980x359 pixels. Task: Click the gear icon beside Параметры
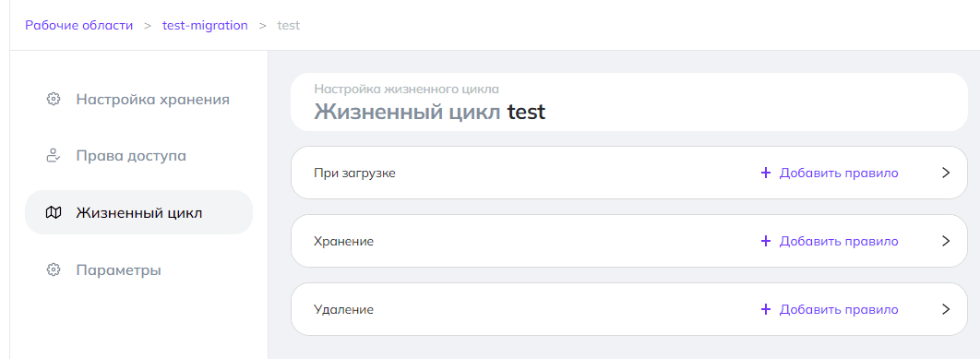click(x=54, y=269)
